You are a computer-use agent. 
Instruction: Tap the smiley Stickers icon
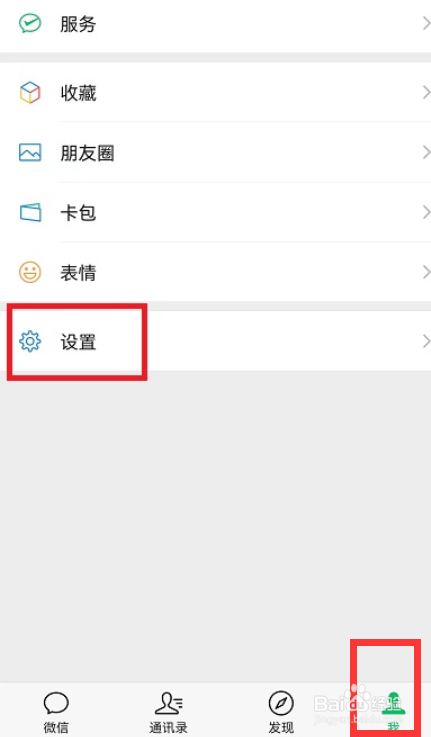30,272
